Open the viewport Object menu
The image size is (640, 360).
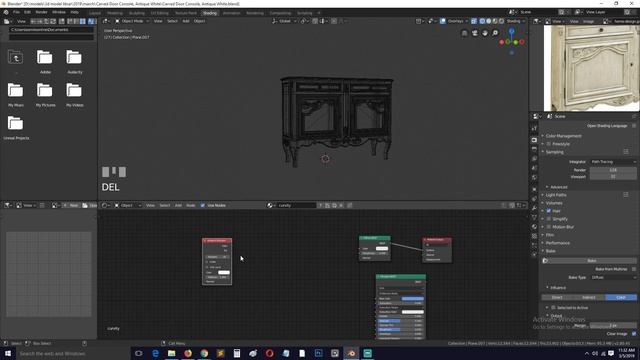tap(199, 21)
